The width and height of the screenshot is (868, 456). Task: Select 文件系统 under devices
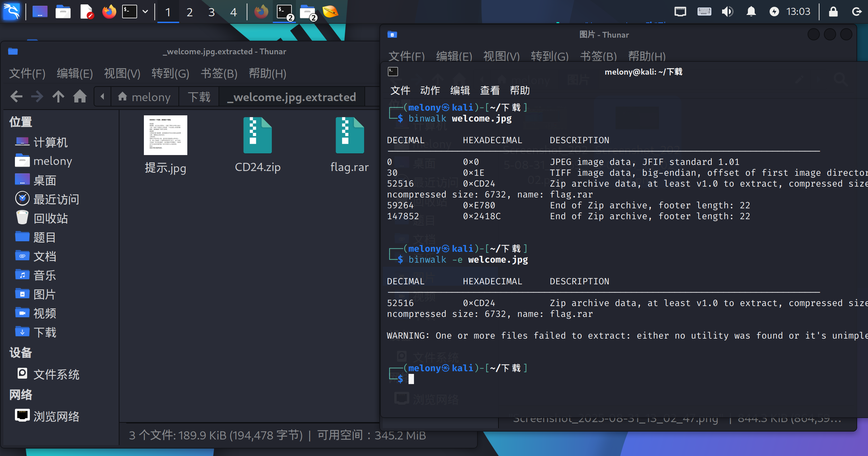click(x=56, y=375)
